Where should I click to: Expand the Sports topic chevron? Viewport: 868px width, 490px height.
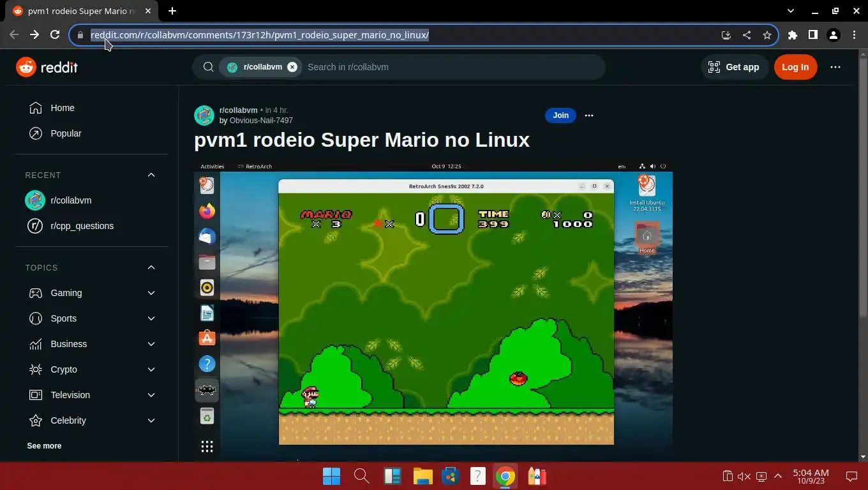[x=151, y=318]
